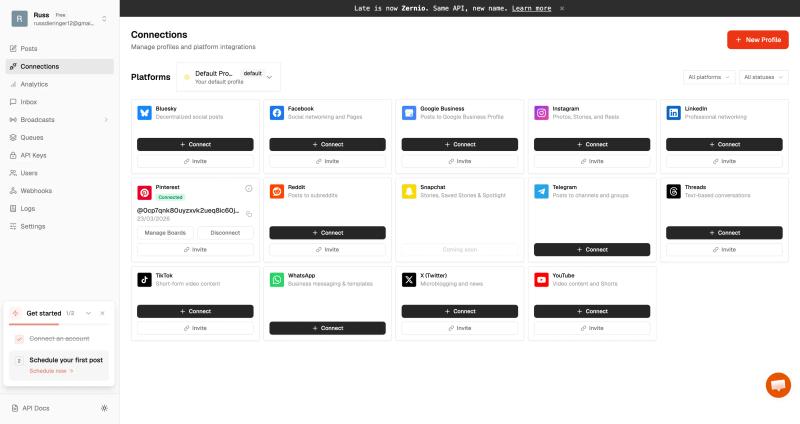Open Analytics in sidebar
The width and height of the screenshot is (800, 424).
click(x=60, y=84)
